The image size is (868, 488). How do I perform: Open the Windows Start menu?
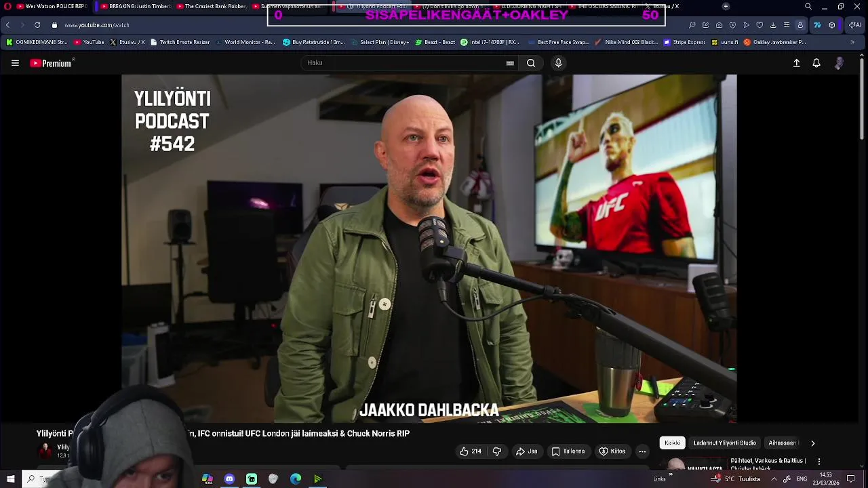click(10, 479)
